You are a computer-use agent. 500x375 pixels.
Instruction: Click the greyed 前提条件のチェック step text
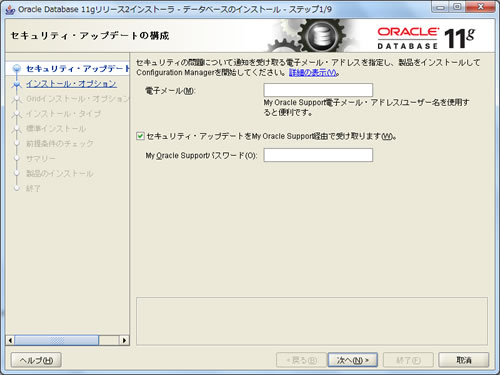[x=60, y=144]
